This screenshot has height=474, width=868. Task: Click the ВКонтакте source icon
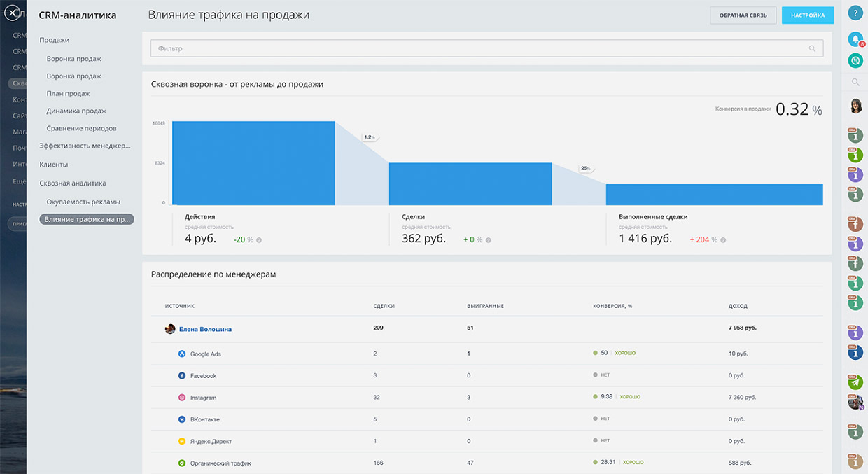pos(181,419)
